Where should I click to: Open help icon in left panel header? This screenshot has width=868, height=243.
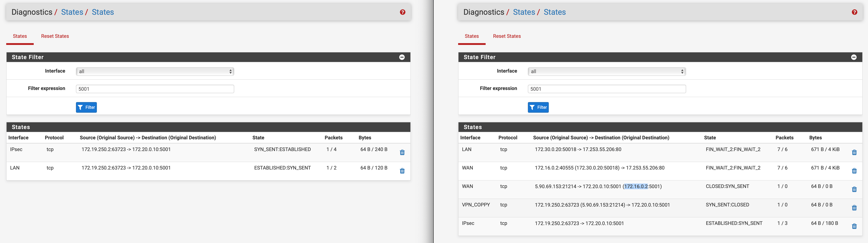click(402, 12)
